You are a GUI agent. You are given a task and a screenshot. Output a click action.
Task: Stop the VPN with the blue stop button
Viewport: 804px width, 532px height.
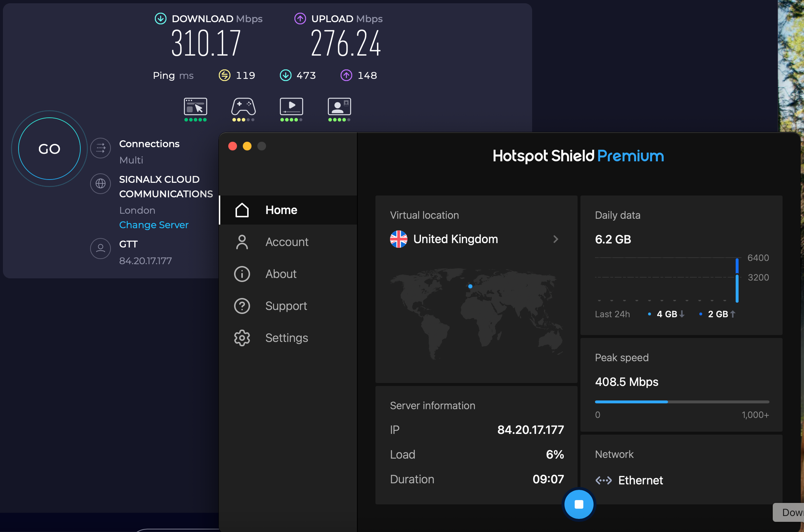tap(579, 504)
